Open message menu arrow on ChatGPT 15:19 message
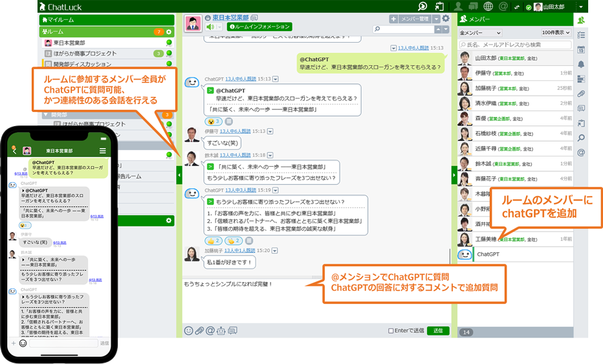This screenshot has height=364, width=603. pos(276,190)
